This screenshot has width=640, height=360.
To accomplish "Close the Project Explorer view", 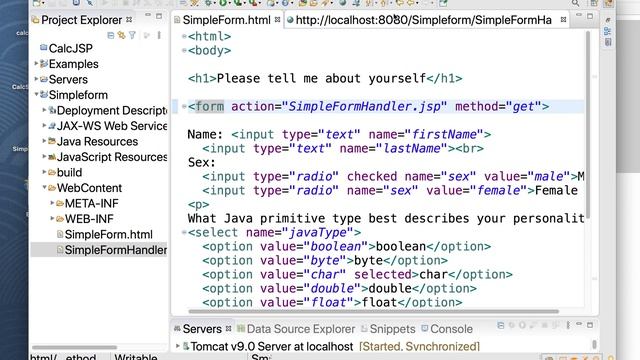I will [129, 20].
